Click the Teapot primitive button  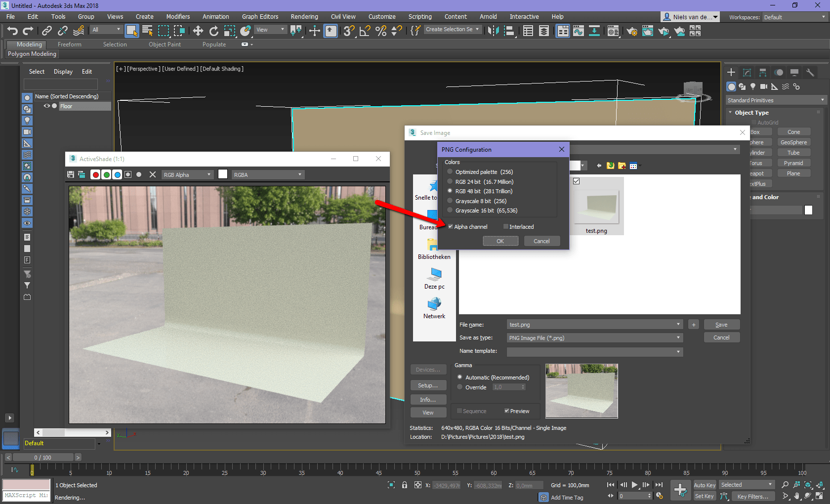(x=759, y=173)
